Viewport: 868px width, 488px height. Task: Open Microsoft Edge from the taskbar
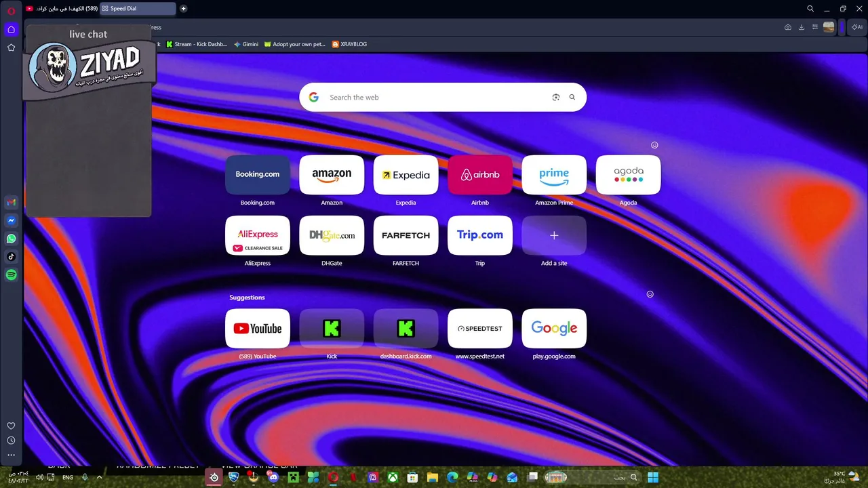coord(452,477)
